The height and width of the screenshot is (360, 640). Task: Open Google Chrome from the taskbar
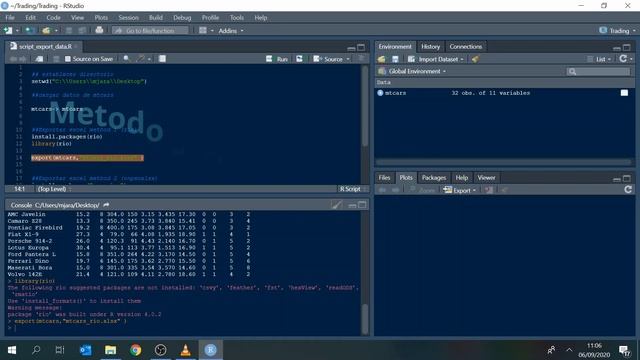click(x=136, y=350)
